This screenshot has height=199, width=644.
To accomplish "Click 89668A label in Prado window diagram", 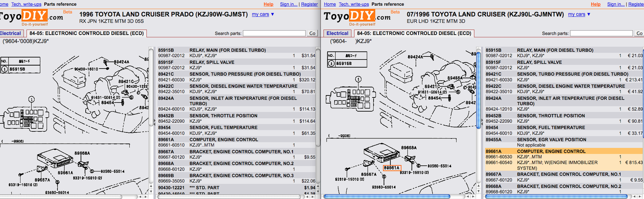I will pos(82,153).
